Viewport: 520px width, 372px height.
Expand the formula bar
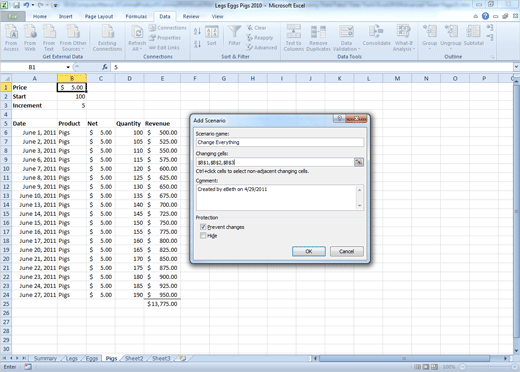tap(516, 67)
